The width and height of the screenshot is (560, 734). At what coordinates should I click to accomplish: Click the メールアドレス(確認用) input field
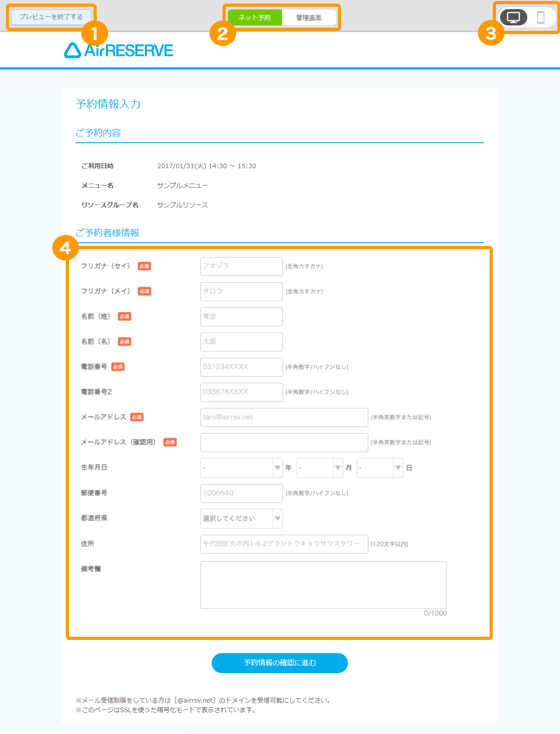point(284,443)
